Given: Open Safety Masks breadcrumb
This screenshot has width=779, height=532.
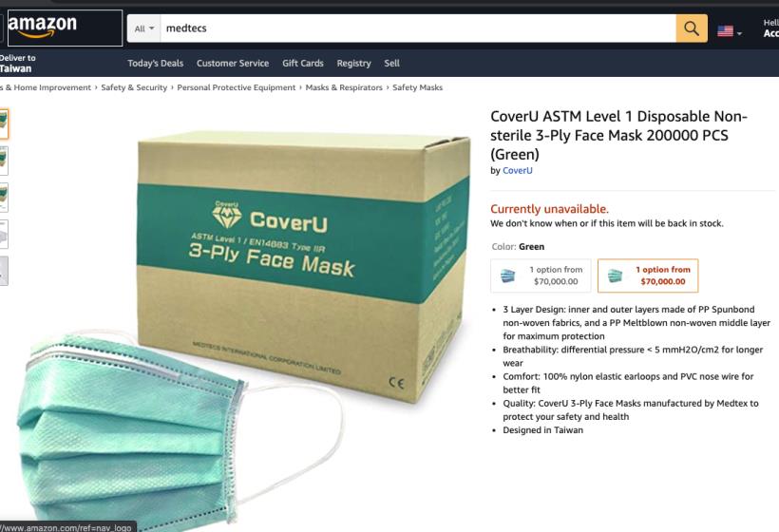Looking at the screenshot, I should click(x=417, y=87).
